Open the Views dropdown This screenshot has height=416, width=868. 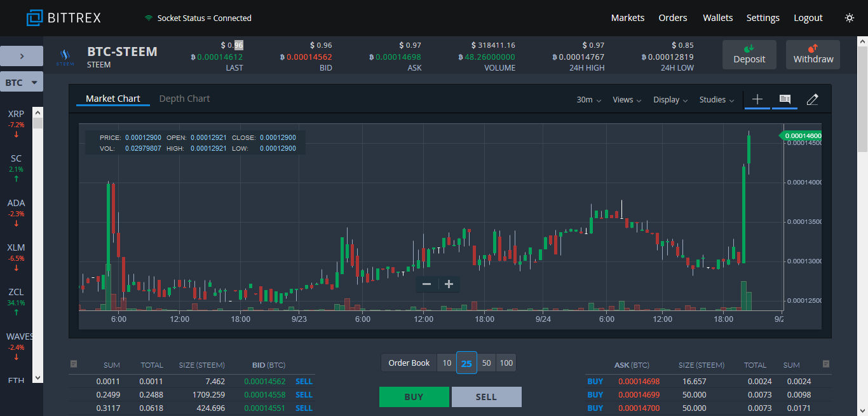pos(627,100)
